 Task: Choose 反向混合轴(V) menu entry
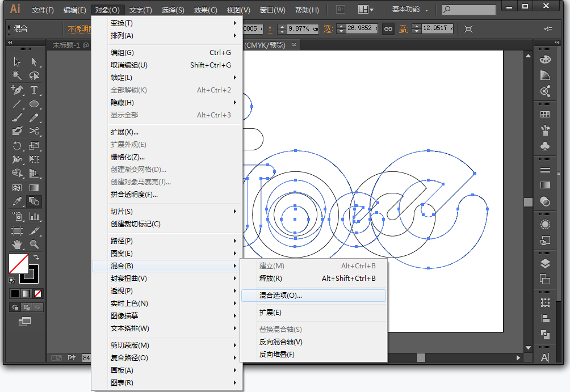313,342
